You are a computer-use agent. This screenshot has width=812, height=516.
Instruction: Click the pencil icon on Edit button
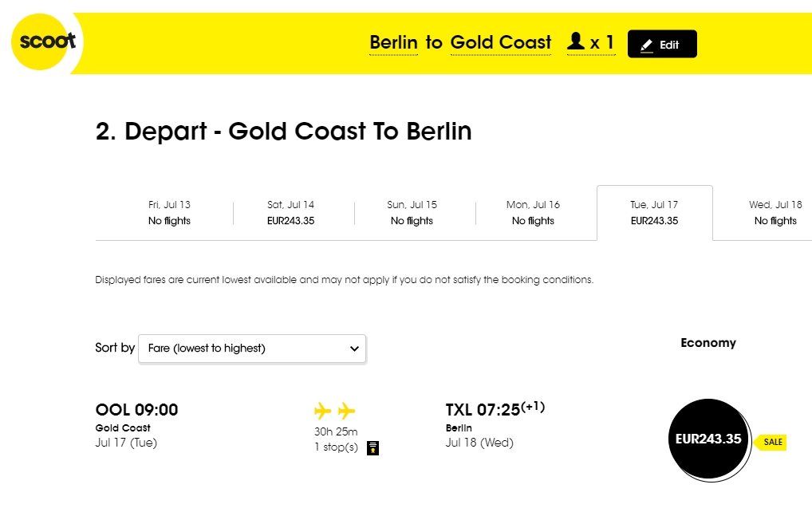click(x=646, y=45)
